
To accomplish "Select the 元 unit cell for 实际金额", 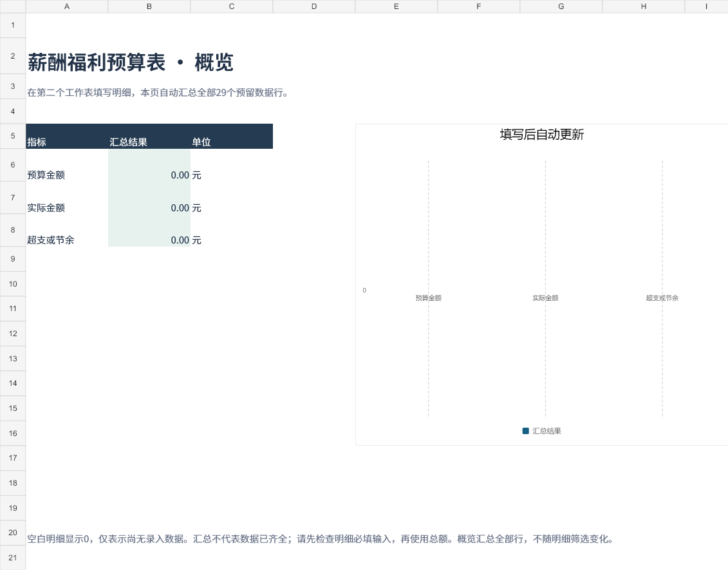I will [232, 198].
